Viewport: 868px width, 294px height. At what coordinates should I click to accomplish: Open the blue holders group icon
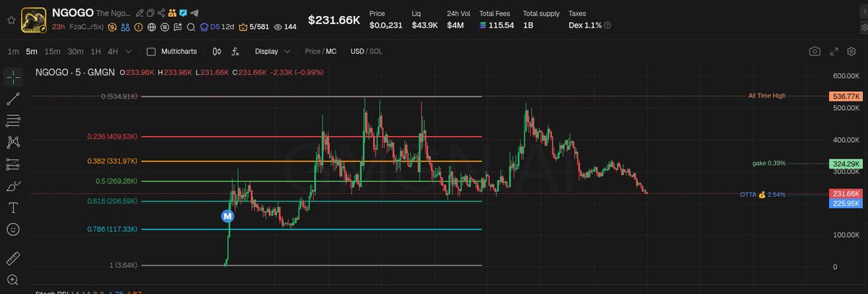click(125, 27)
